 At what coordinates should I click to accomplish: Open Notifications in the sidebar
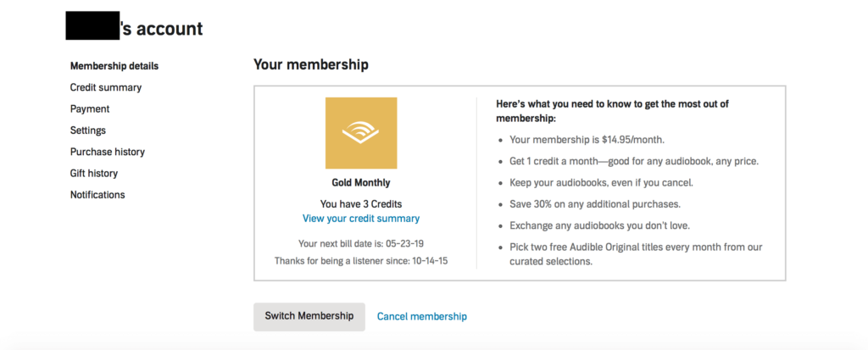point(97,195)
